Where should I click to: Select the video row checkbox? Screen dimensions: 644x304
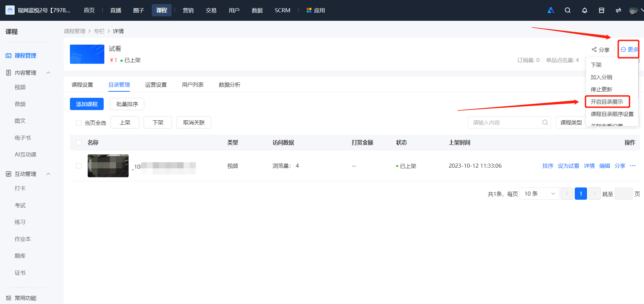79,166
